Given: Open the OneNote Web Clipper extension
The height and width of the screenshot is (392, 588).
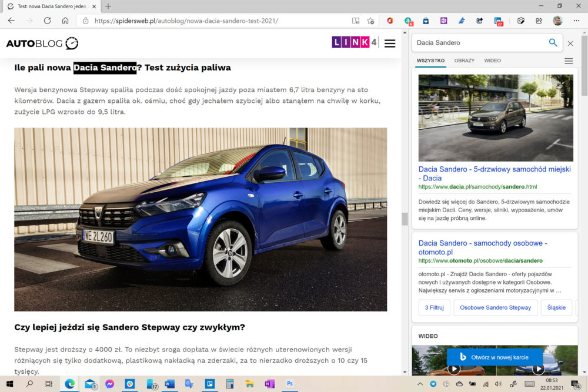Looking at the screenshot, I should click(x=443, y=21).
